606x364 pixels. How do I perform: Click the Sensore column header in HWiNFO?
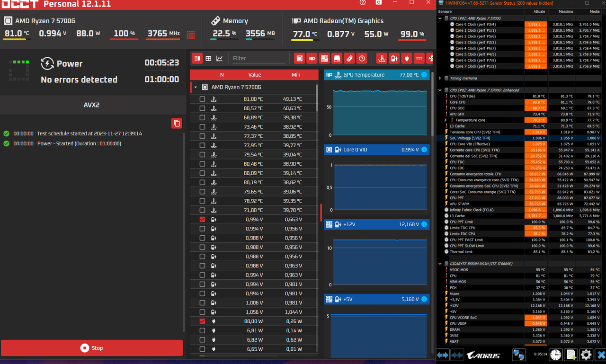coord(445,11)
